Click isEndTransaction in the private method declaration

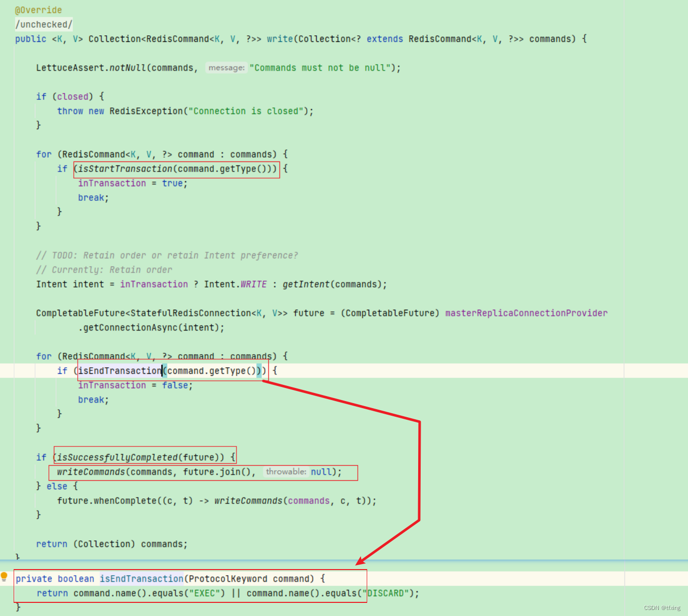(x=142, y=579)
